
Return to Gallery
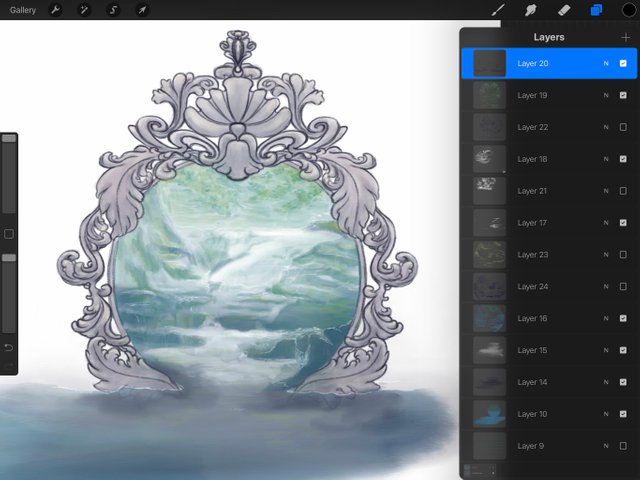tap(23, 10)
